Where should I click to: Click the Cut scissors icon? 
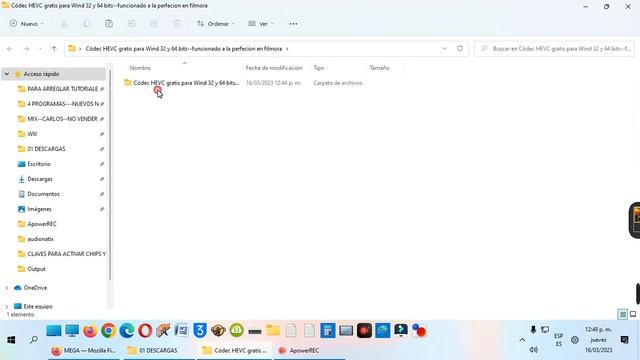click(64, 24)
